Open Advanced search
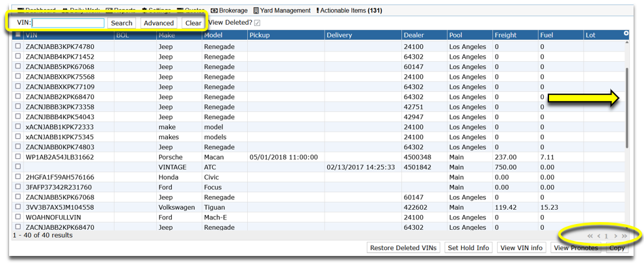 pyautogui.click(x=159, y=23)
